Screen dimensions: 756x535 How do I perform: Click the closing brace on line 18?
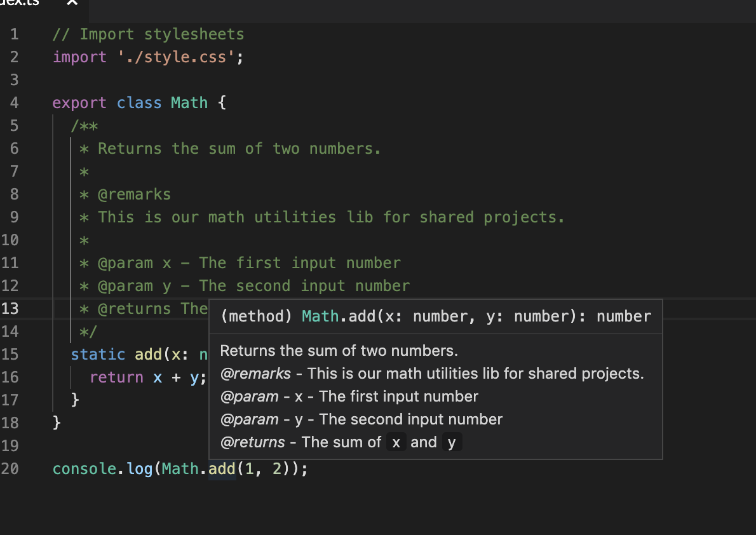coord(57,423)
